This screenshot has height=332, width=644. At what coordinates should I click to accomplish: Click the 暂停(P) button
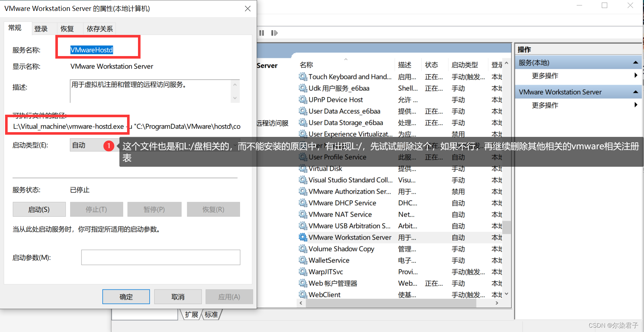[154, 209]
